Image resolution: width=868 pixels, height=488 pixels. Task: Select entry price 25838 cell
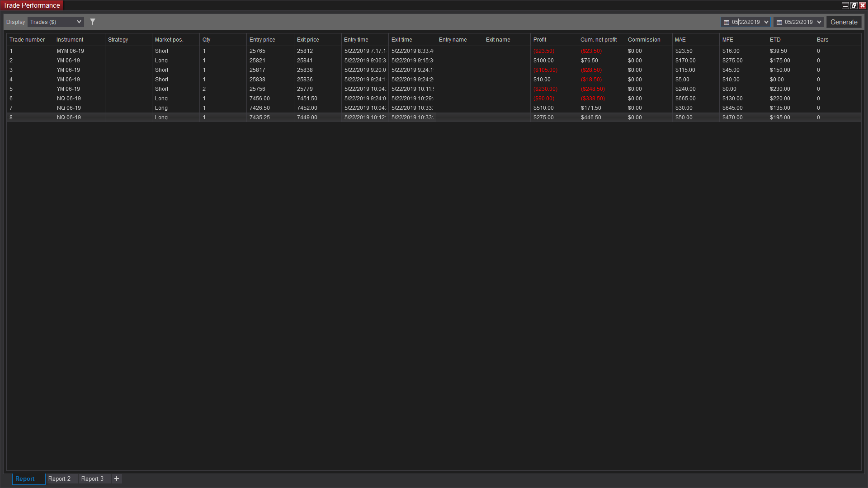click(270, 80)
